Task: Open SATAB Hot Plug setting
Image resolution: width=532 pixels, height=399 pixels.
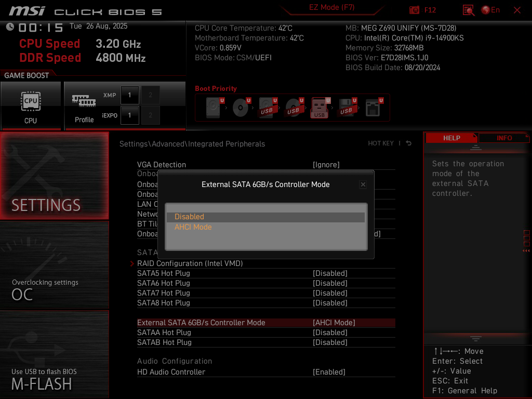Action: [x=266, y=342]
